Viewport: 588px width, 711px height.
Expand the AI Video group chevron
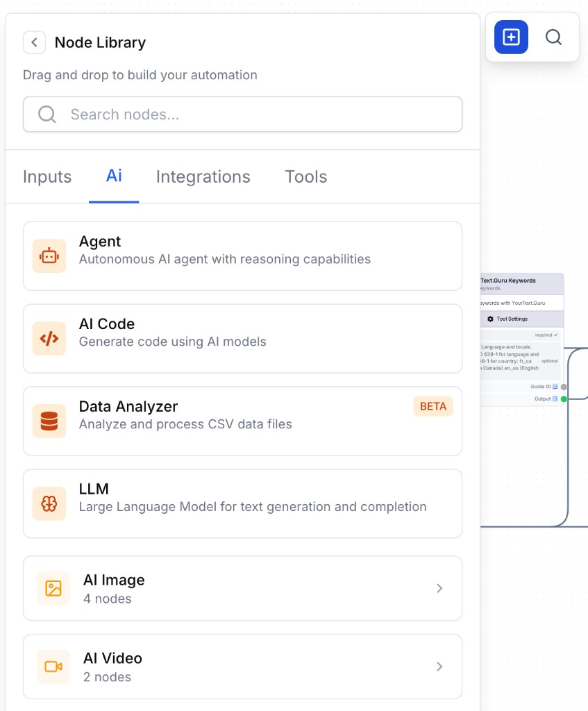pos(439,667)
